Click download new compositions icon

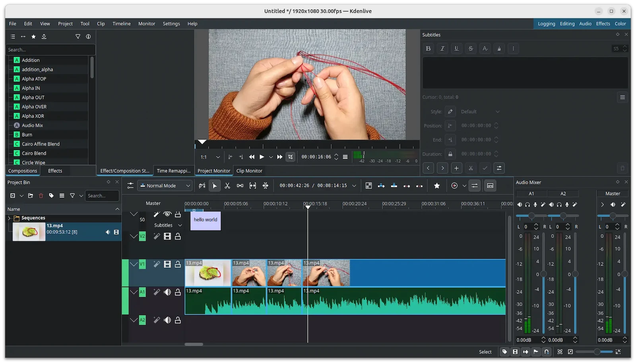[44, 37]
